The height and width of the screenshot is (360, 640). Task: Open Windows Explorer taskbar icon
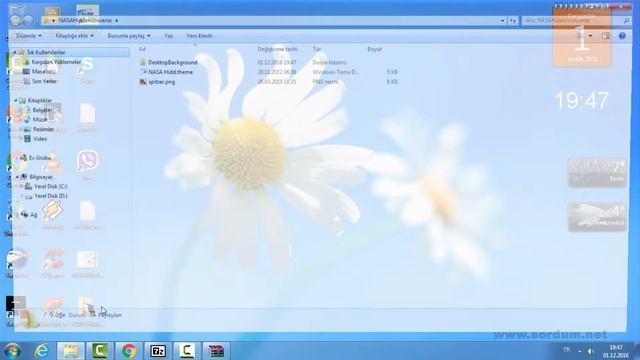pyautogui.click(x=71, y=351)
